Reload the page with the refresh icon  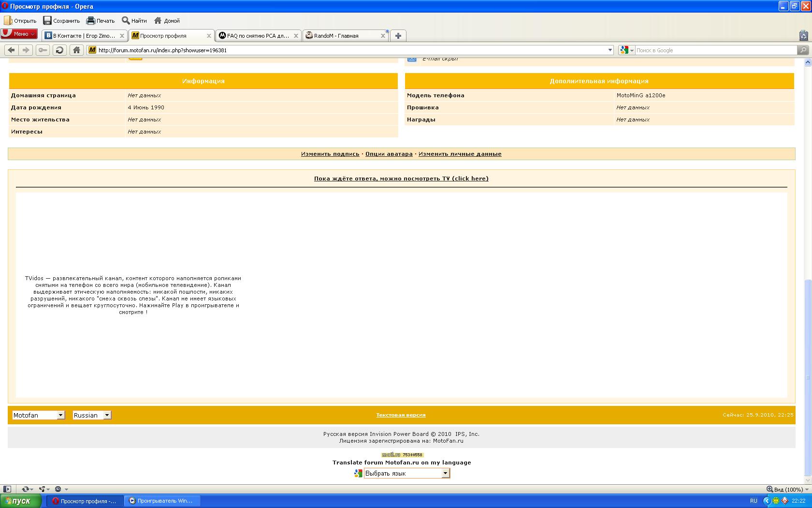click(x=59, y=50)
